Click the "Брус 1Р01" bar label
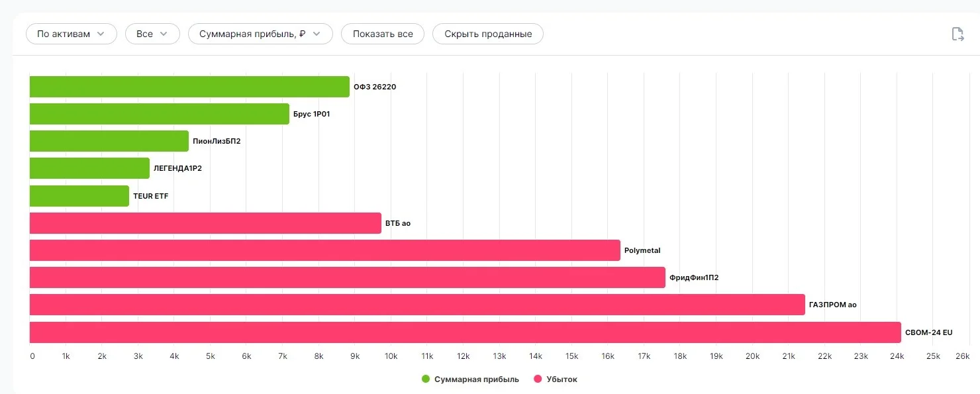Image resolution: width=980 pixels, height=394 pixels. (x=312, y=114)
